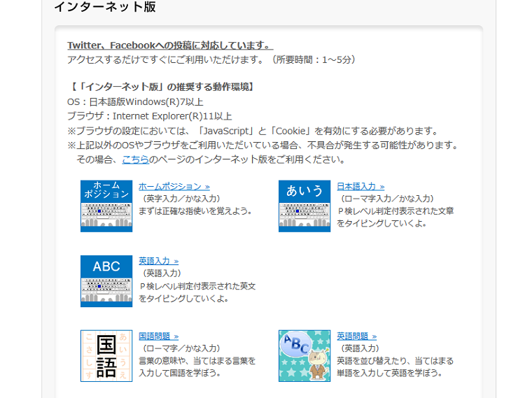
Task: Open the 国語問題 » link
Action: pyautogui.click(x=158, y=336)
